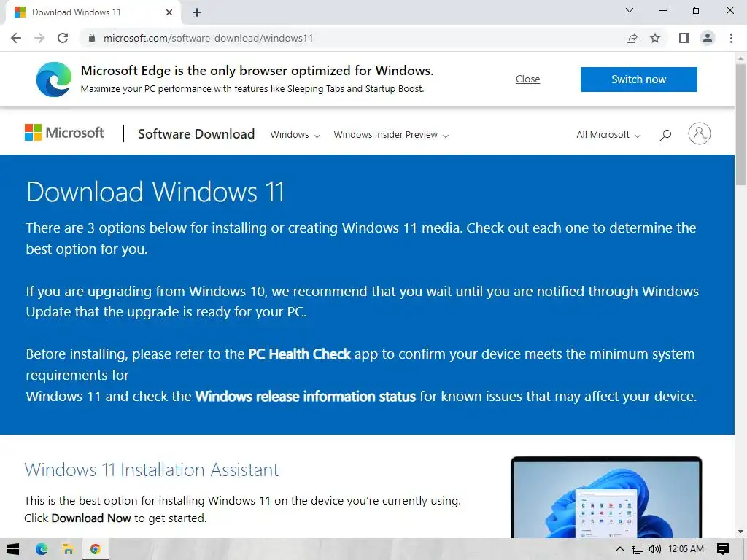Open File Explorer from taskbar
The width and height of the screenshot is (747, 560).
pyautogui.click(x=68, y=549)
